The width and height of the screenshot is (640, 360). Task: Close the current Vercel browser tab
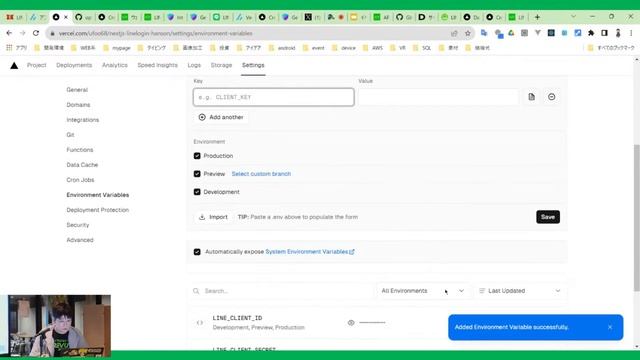coord(66,17)
